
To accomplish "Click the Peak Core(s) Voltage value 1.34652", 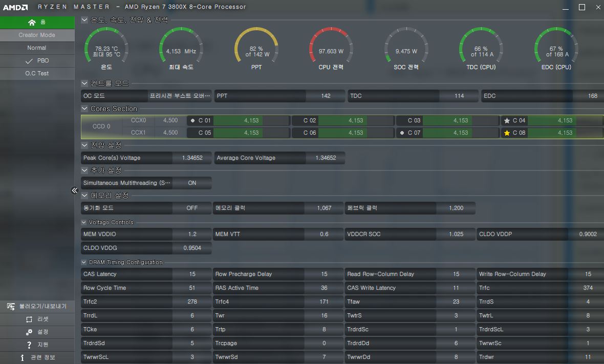I will pos(192,158).
